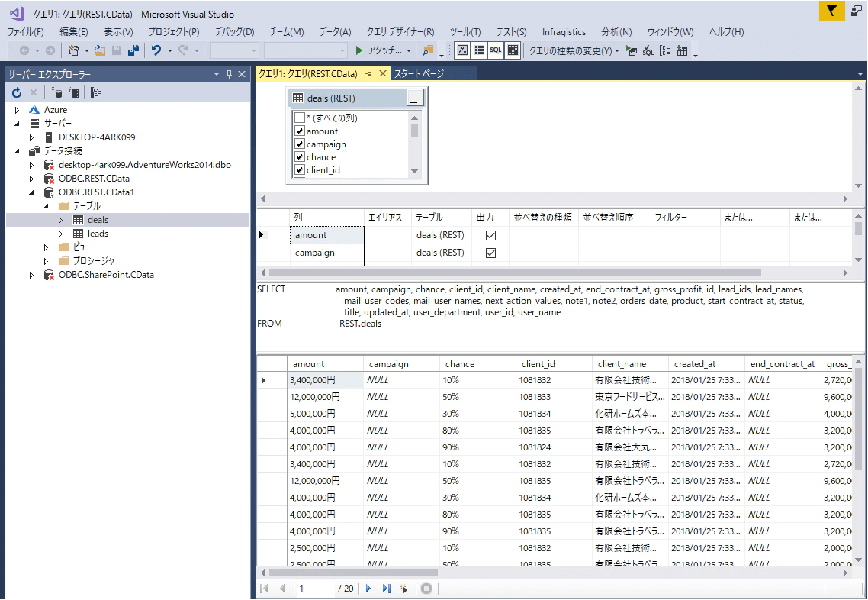
Task: Click the Undo toolbar icon
Action: (x=156, y=50)
